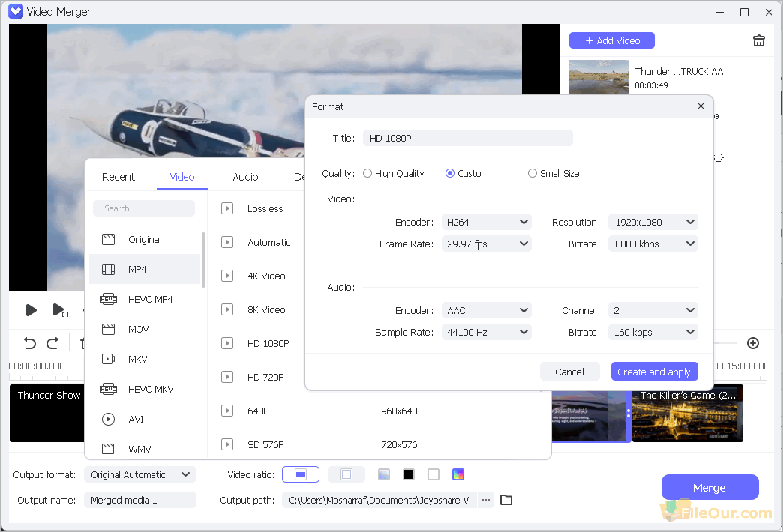Viewport: 783px width, 532px height.
Task: Select the HEVC MP4 format icon
Action: tap(109, 299)
